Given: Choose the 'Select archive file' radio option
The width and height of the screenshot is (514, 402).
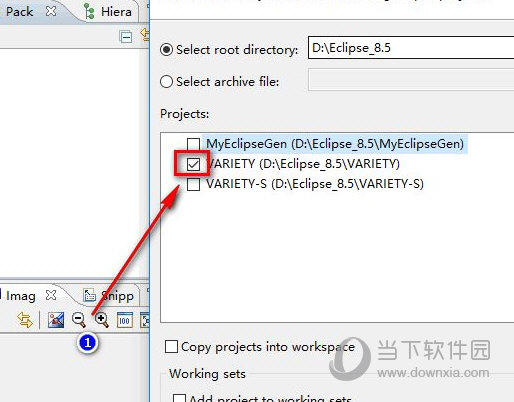Looking at the screenshot, I should point(166,82).
